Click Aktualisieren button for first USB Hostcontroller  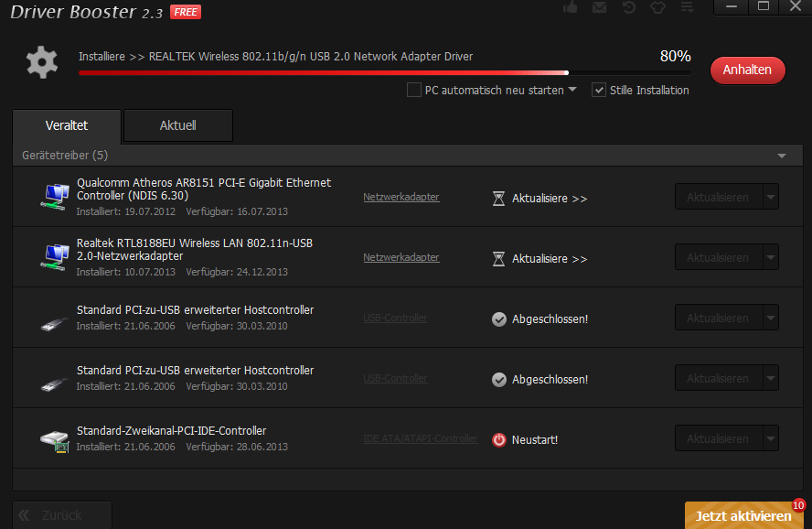(718, 318)
